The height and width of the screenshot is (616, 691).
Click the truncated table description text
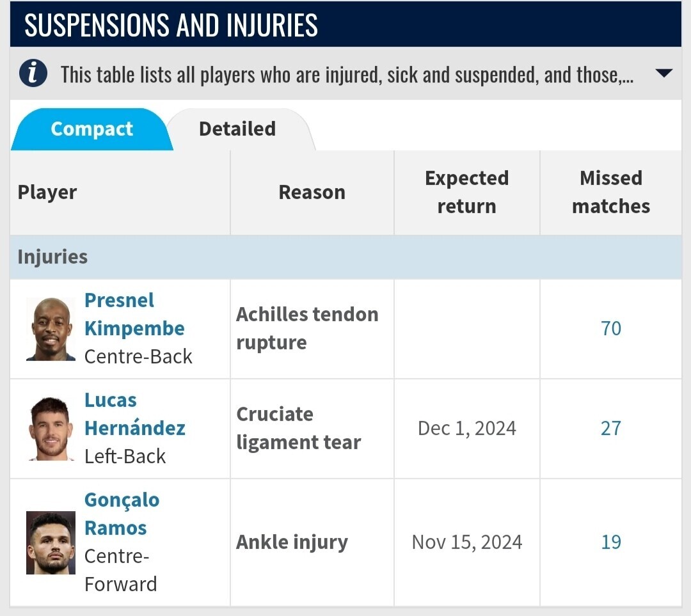(347, 74)
